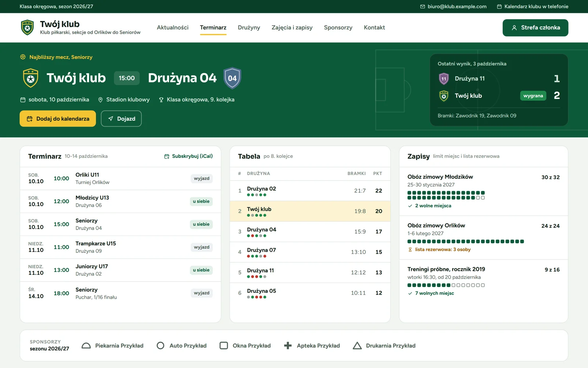This screenshot has height=368, width=588.
Task: Click u siebie tag on Juniorzy U17 row
Action: tap(201, 270)
